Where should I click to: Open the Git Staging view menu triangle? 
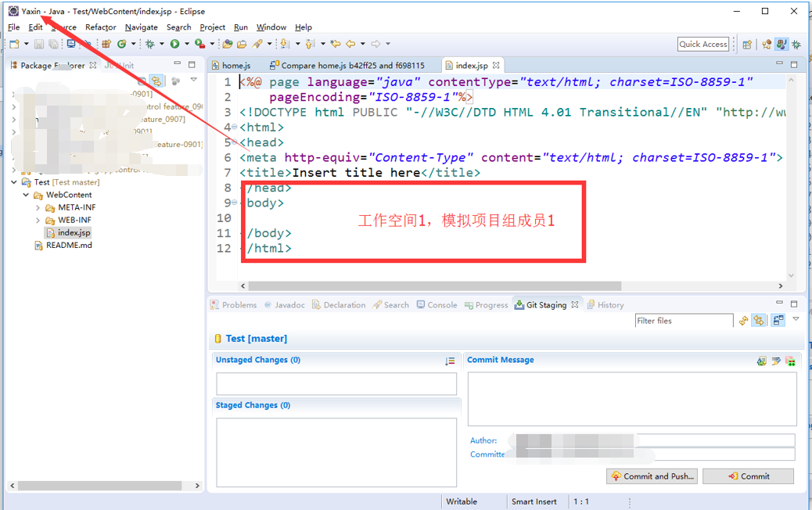[x=796, y=319]
